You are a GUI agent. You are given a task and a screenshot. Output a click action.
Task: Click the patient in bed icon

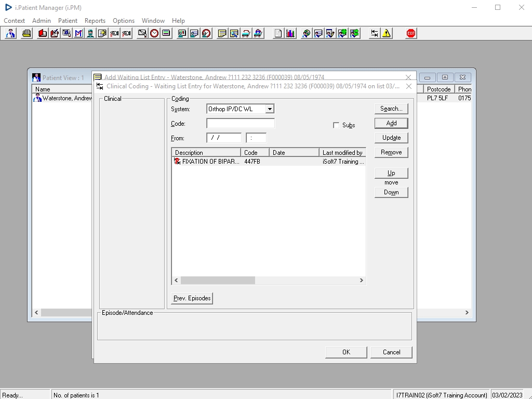pyautogui.click(x=258, y=33)
